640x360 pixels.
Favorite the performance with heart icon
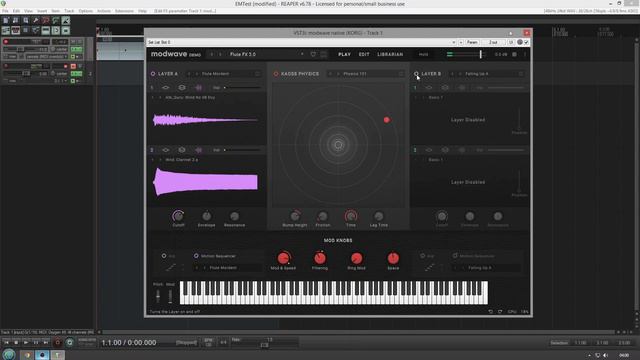pyautogui.click(x=313, y=54)
